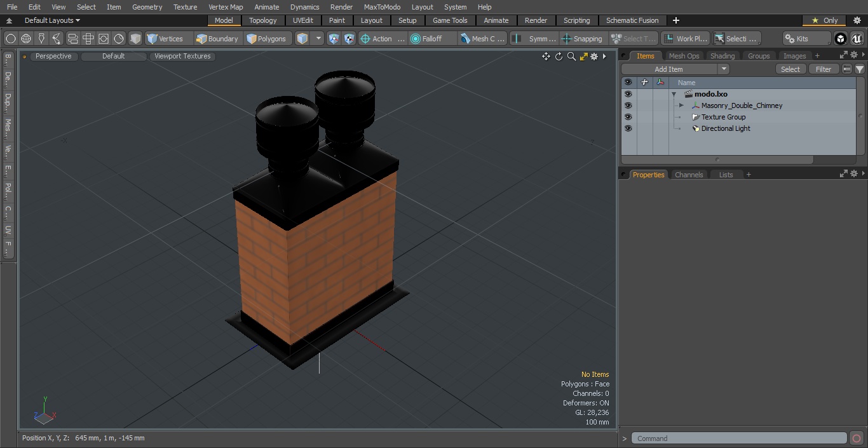Toggle visibility of Directional Light
868x448 pixels.
pos(628,128)
